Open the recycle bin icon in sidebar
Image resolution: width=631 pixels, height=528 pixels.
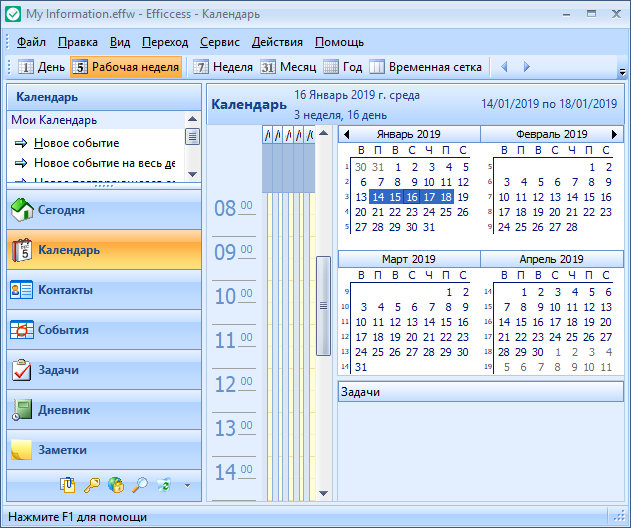[x=164, y=485]
